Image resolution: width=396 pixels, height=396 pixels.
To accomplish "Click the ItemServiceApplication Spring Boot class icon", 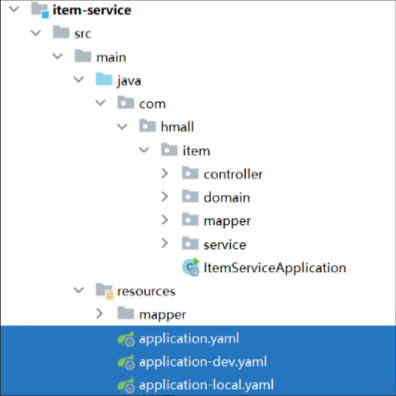I will 191,267.
